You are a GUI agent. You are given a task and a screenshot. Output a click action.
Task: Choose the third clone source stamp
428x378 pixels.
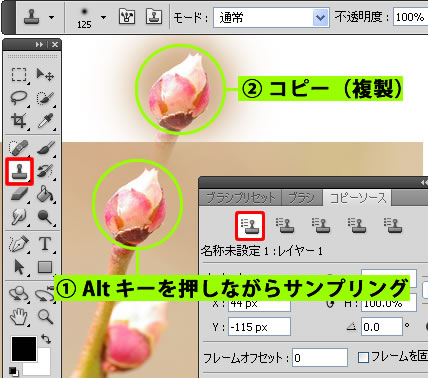click(321, 226)
